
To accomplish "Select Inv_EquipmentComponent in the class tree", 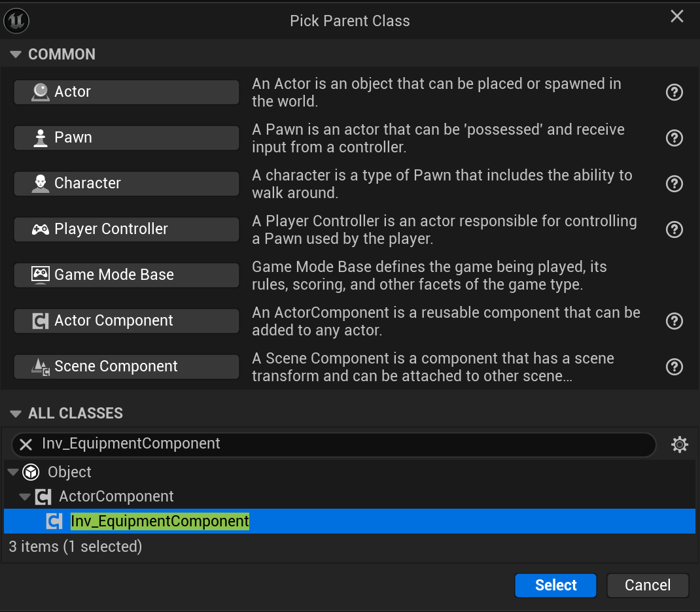I will coord(160,521).
